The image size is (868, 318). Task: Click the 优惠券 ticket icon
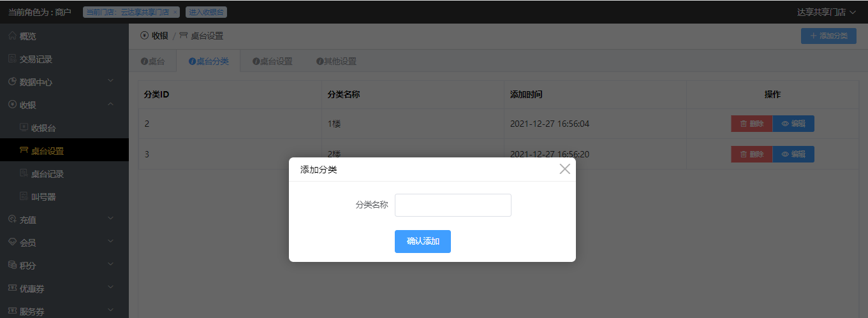click(12, 288)
